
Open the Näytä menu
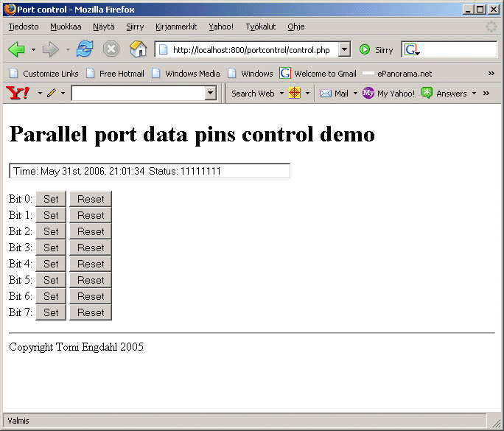point(104,27)
